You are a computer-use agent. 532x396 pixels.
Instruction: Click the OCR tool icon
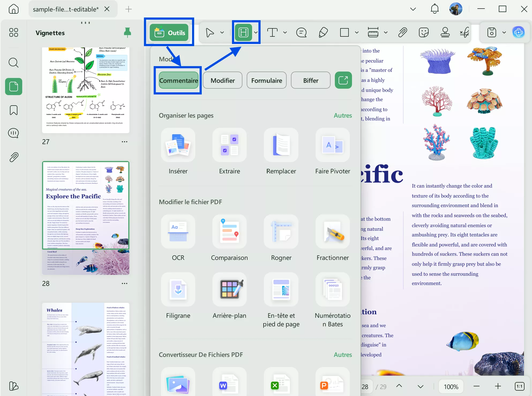pyautogui.click(x=178, y=231)
